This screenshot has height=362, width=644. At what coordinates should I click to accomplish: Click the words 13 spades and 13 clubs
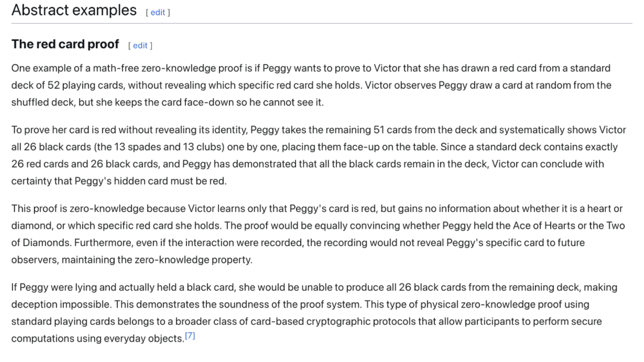[169, 147]
